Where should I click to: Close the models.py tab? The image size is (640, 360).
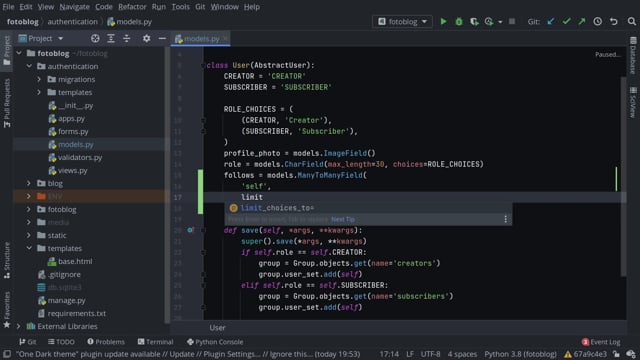[x=225, y=38]
